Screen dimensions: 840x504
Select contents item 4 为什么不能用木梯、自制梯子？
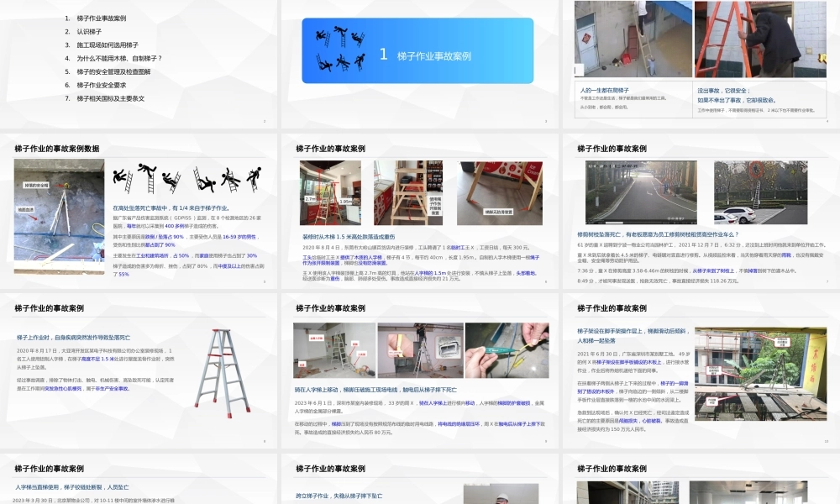[x=119, y=59]
